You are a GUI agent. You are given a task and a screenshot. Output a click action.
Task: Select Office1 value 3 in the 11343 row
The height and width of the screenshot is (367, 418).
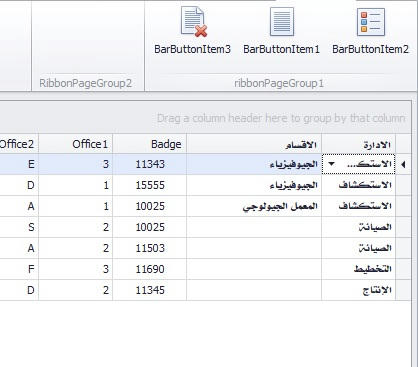[76, 164]
